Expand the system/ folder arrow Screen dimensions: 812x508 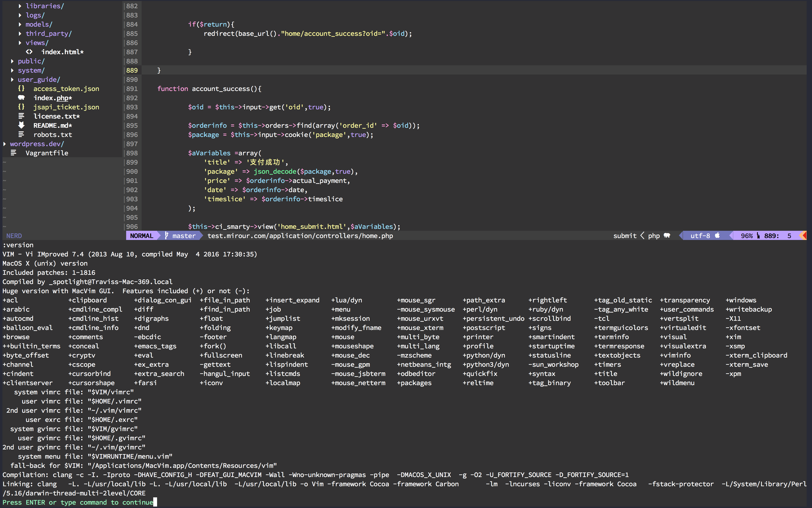[12, 70]
